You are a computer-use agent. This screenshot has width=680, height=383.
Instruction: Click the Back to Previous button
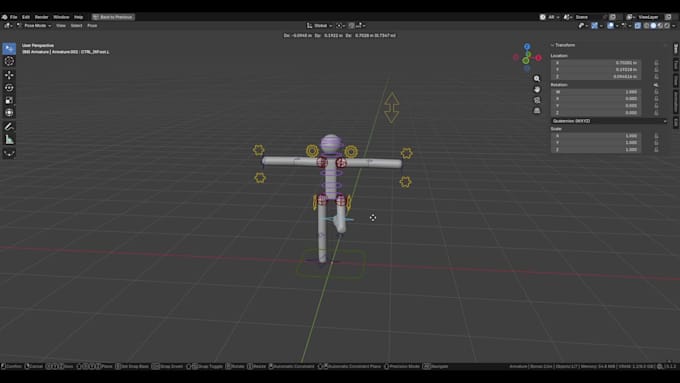(x=113, y=17)
